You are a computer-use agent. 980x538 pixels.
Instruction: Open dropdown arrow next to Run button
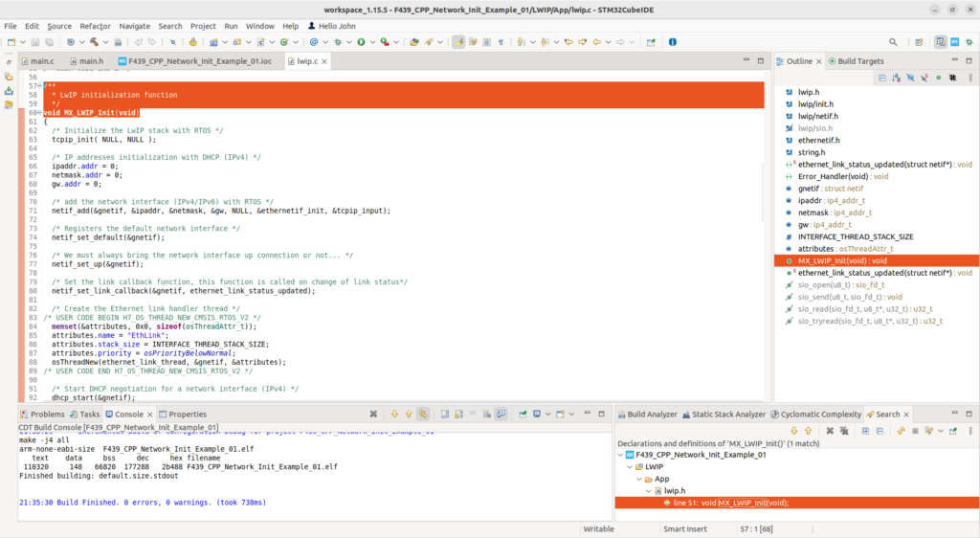point(372,42)
